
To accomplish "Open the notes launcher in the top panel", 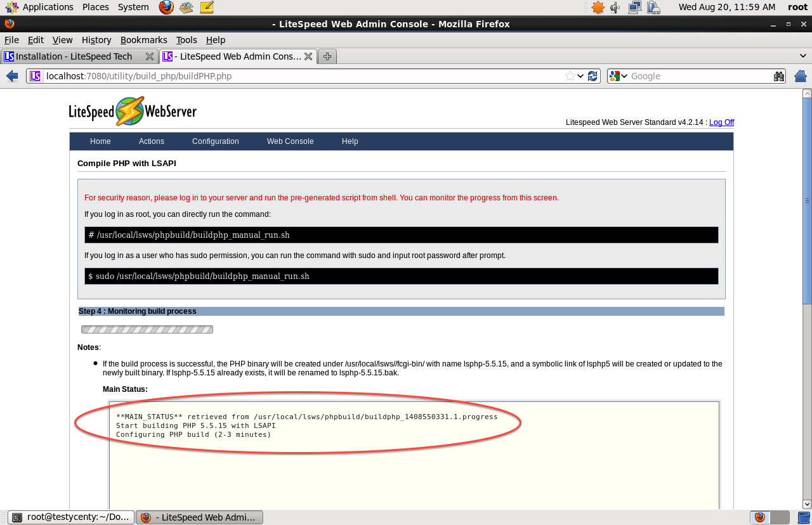I will coord(206,7).
